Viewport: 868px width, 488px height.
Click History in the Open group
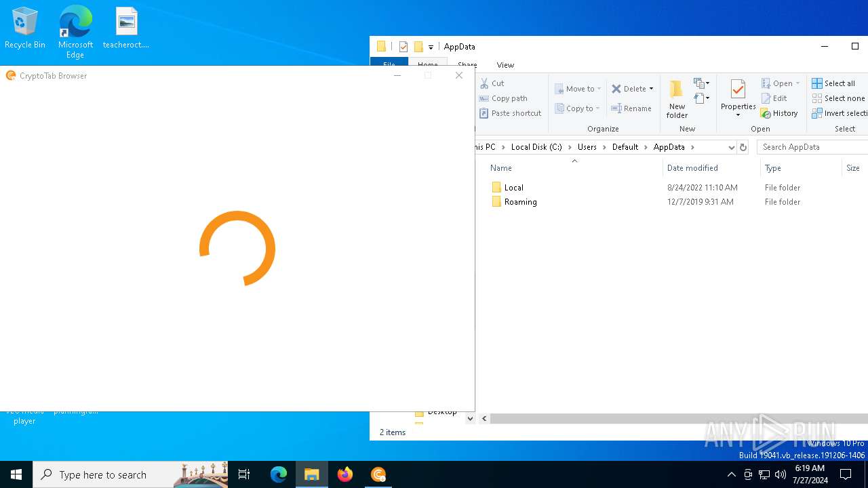pyautogui.click(x=779, y=113)
